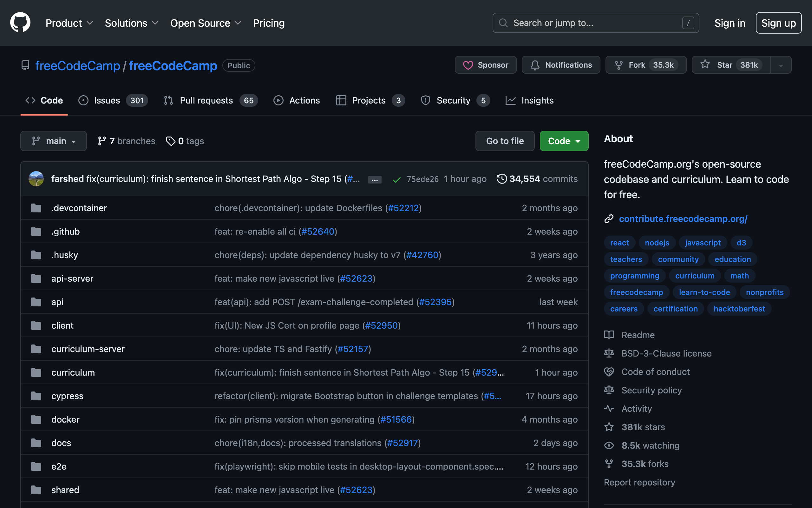Click the freeCodeCamp owner link

tap(77, 65)
